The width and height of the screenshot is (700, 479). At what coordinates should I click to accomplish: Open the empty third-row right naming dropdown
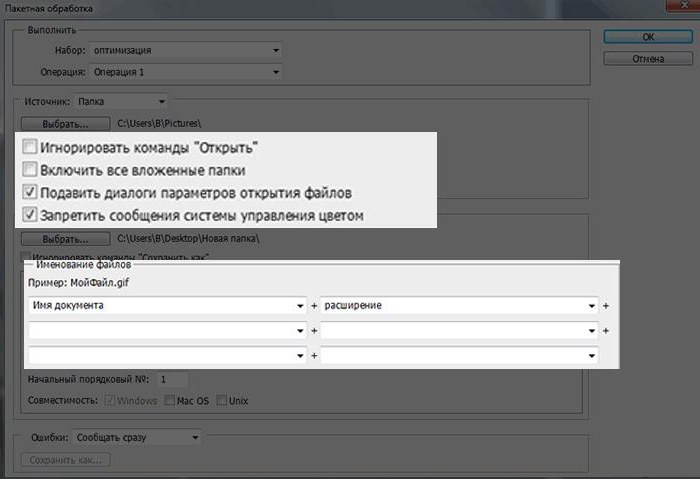(459, 355)
